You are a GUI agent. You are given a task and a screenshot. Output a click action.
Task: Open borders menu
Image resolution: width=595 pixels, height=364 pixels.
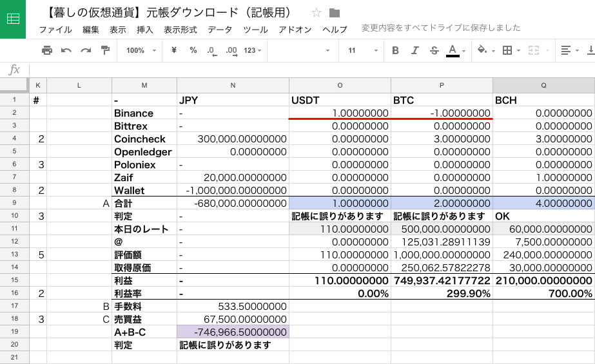coord(507,50)
